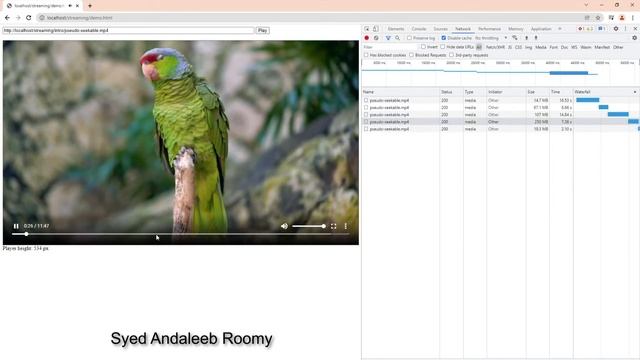This screenshot has width=640, height=360.
Task: Stop recording the network log
Action: click(367, 38)
